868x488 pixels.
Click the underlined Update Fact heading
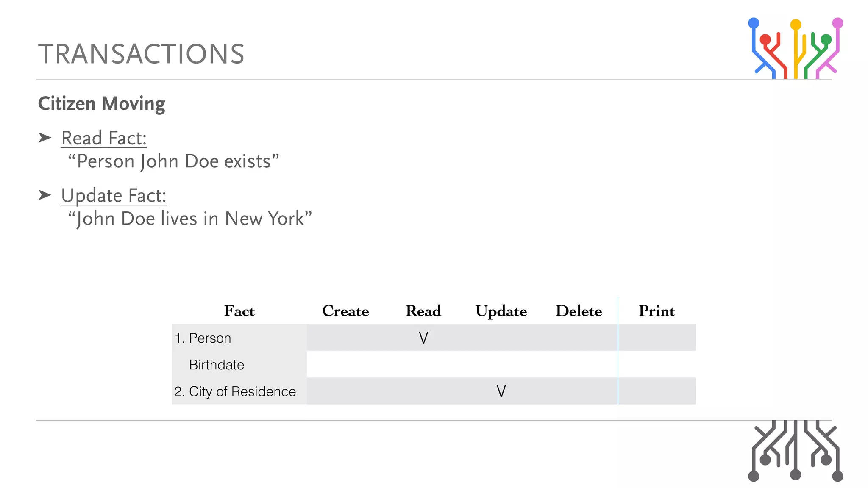pyautogui.click(x=114, y=196)
